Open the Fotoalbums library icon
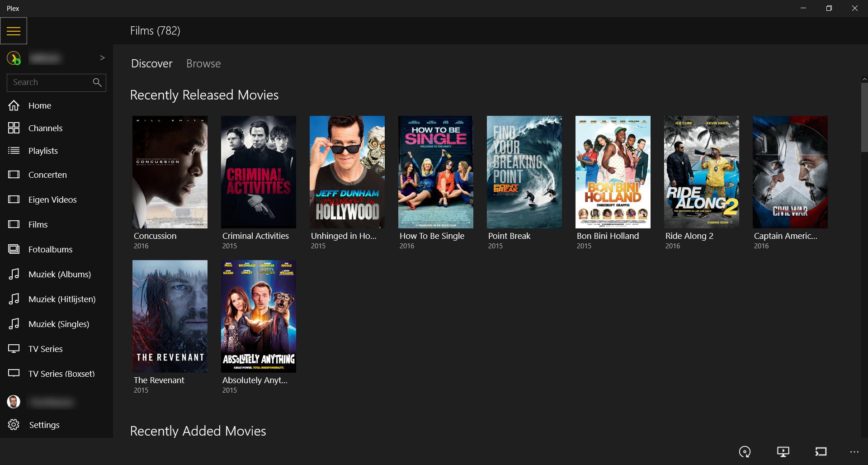Screen dimensions: 868x465 click(x=14, y=249)
